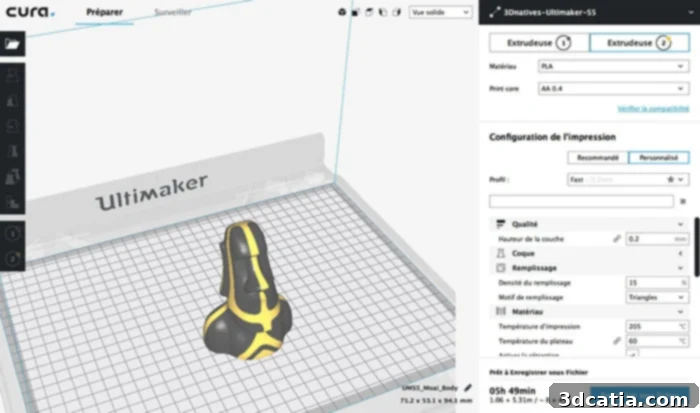This screenshot has width=700, height=413.
Task: Open the Print core AA 0.4 dropdown
Action: tap(613, 88)
